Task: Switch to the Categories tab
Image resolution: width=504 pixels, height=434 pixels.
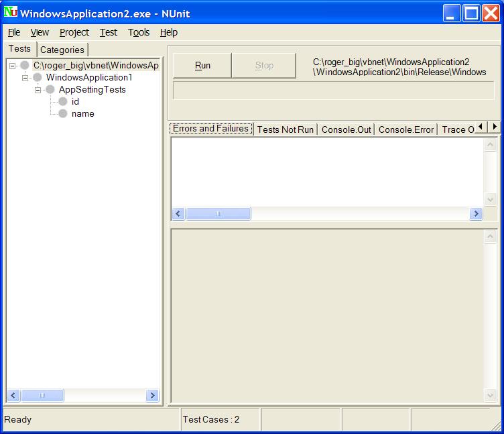Action: (62, 50)
